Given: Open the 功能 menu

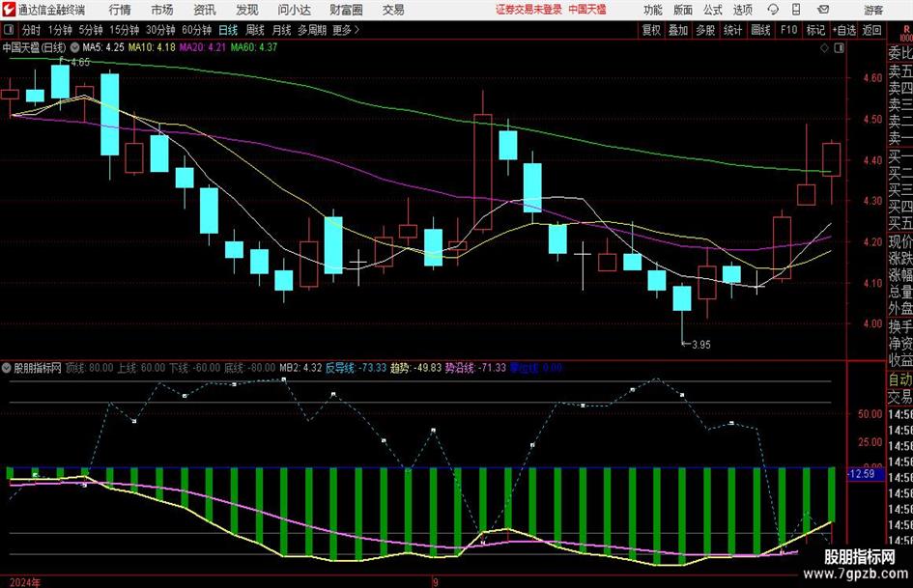Looking at the screenshot, I should [x=653, y=10].
